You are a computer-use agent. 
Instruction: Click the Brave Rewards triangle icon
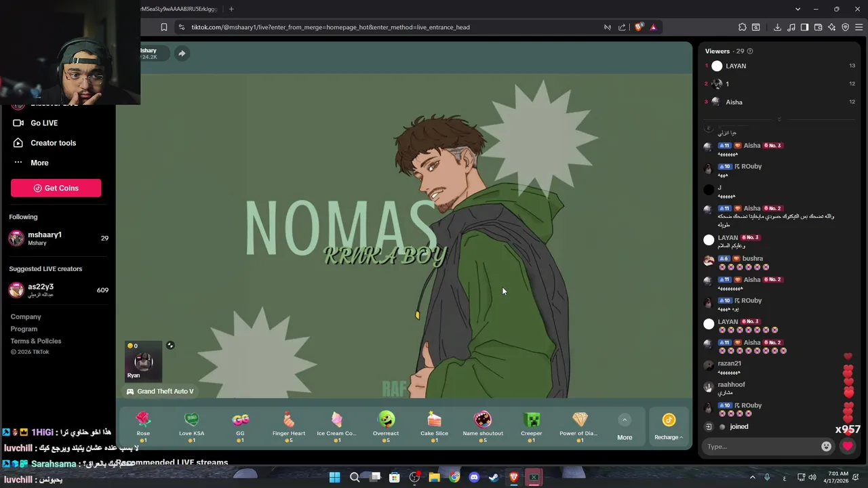click(653, 27)
